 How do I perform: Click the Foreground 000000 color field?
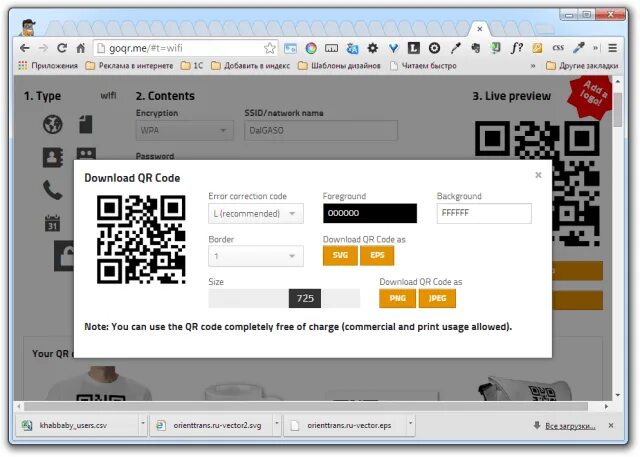(370, 213)
